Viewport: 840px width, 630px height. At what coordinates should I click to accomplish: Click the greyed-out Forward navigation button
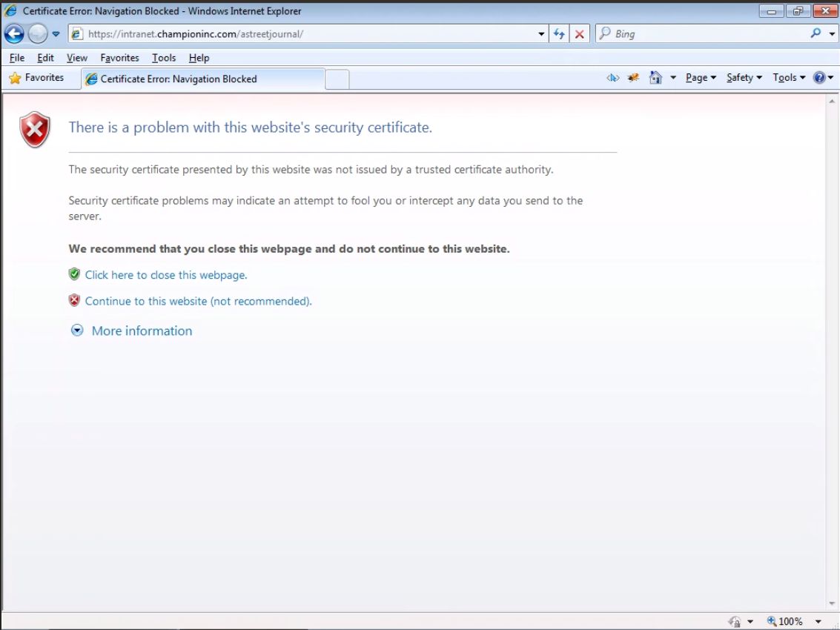click(x=38, y=34)
